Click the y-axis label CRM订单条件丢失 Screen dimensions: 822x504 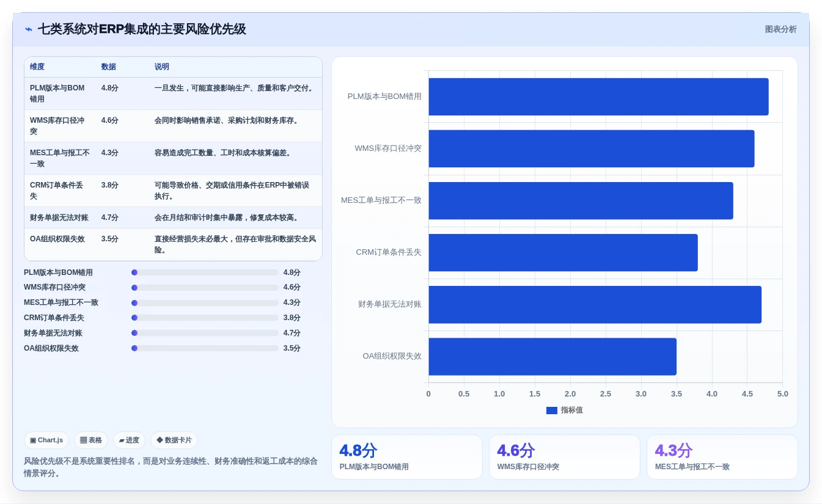[389, 252]
